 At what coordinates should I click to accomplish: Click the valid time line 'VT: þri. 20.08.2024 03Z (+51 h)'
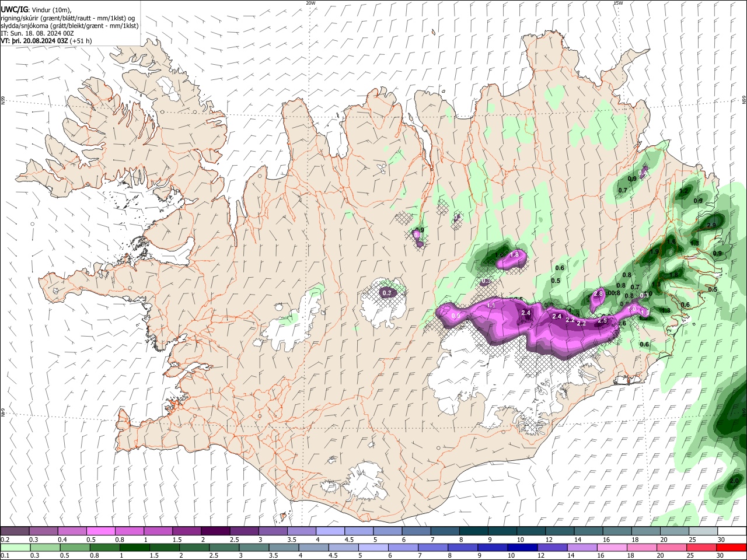[x=46, y=41]
